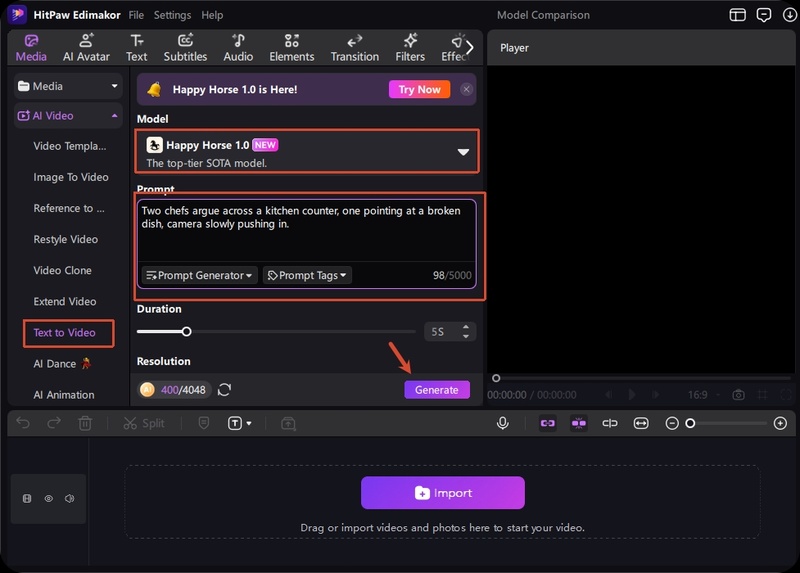Click the Generate button
The width and height of the screenshot is (800, 573).
(x=437, y=390)
